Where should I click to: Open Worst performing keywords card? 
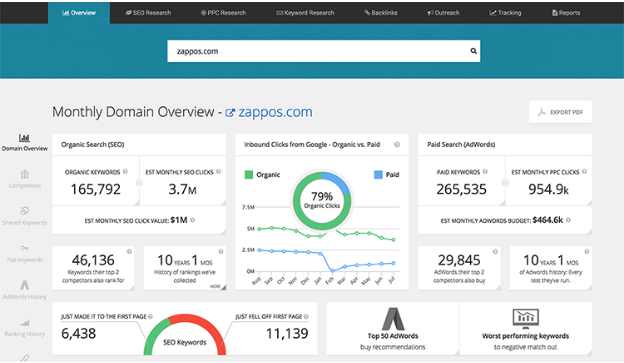click(x=525, y=328)
